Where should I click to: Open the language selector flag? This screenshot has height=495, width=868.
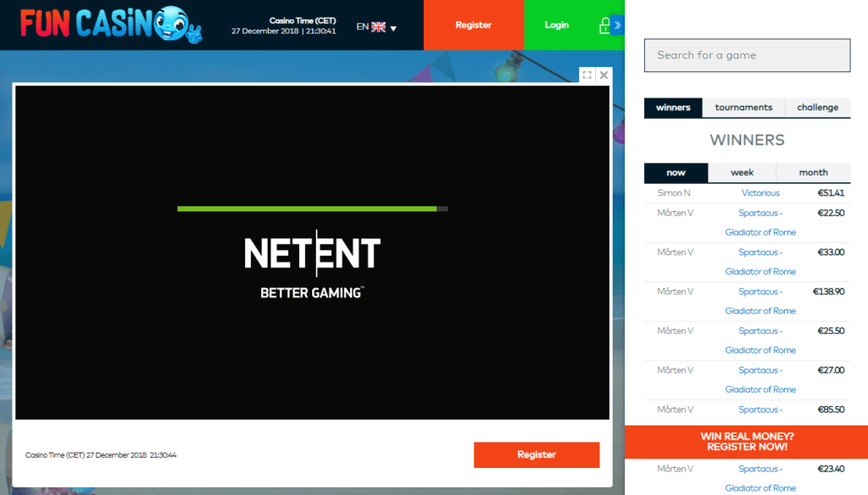[379, 26]
